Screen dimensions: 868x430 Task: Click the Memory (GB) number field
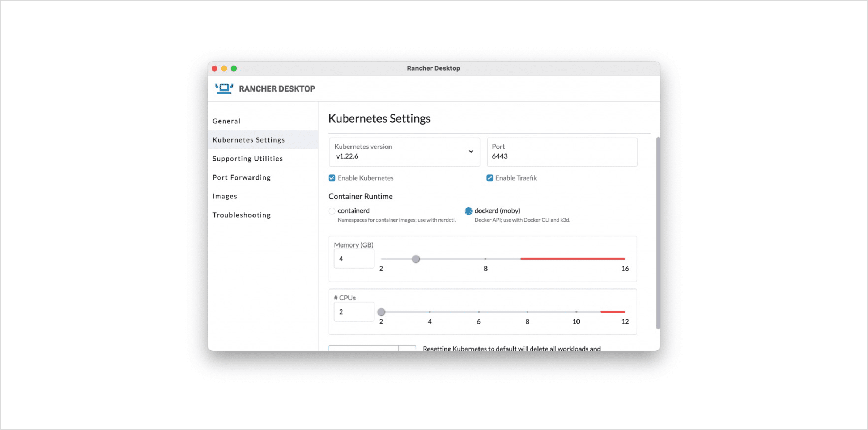(353, 259)
